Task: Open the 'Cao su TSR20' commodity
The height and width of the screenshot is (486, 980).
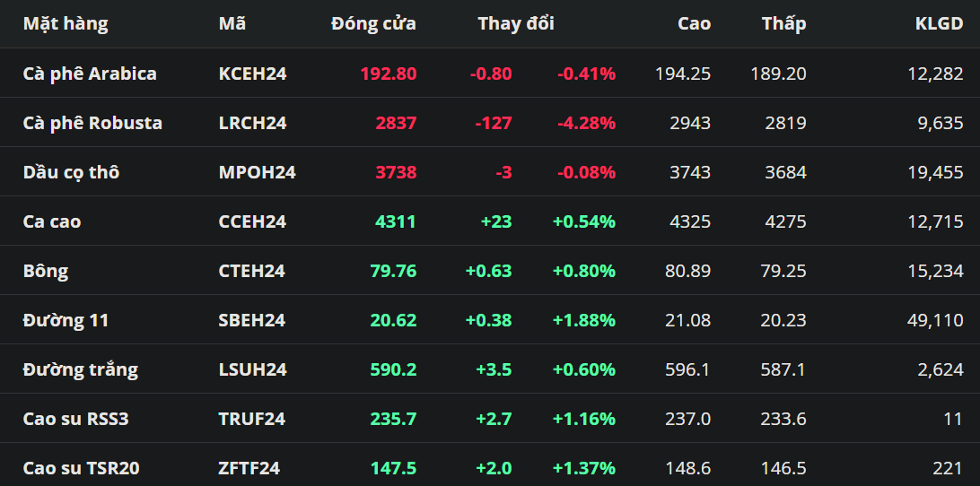Action: point(81,468)
